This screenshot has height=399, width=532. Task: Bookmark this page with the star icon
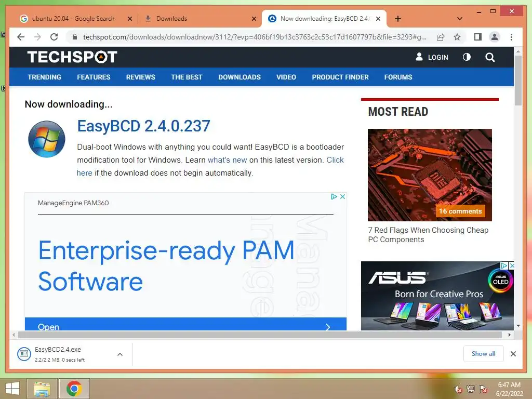point(457,37)
